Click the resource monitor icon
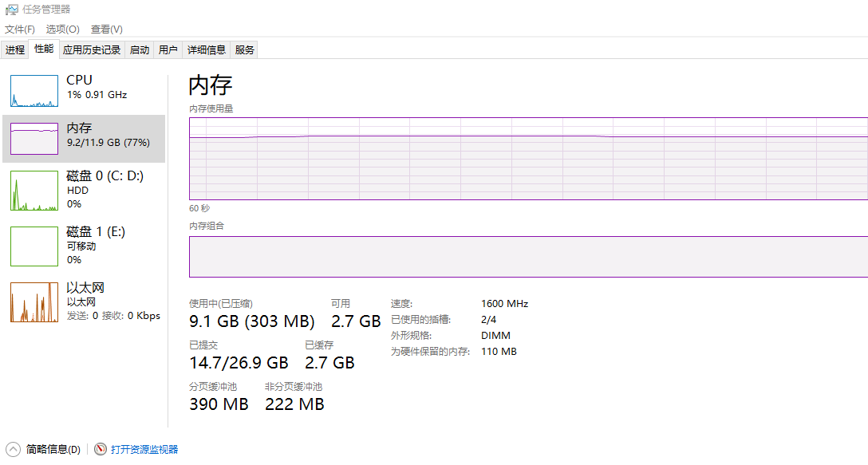 coord(101,449)
